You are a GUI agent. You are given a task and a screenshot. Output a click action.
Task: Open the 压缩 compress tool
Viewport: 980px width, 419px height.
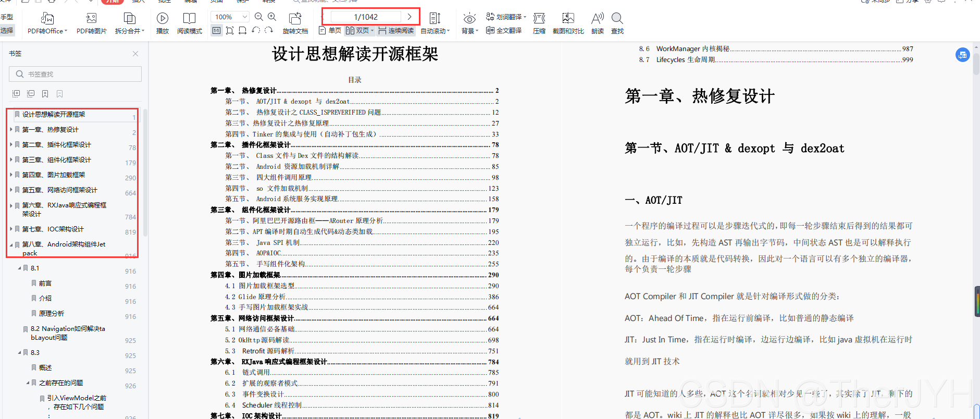pos(539,19)
